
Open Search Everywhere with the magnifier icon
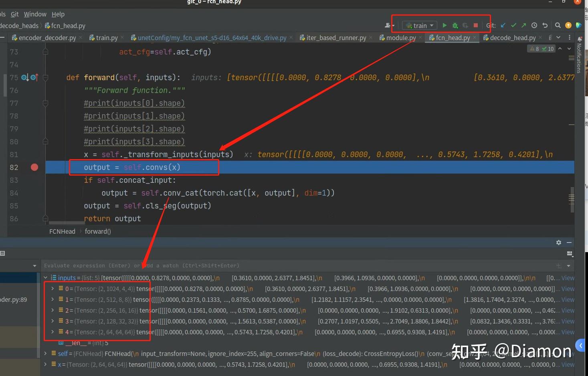point(558,25)
